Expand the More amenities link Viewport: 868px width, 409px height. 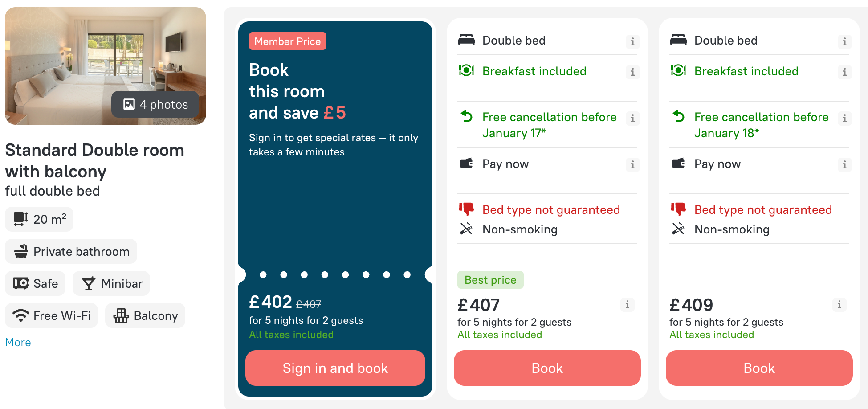[18, 342]
